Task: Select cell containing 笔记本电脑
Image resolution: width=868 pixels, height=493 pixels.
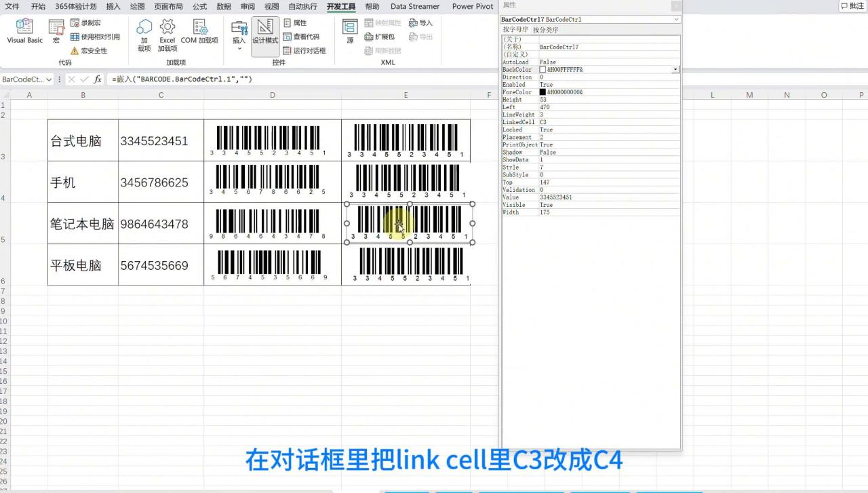Action: pyautogui.click(x=83, y=224)
